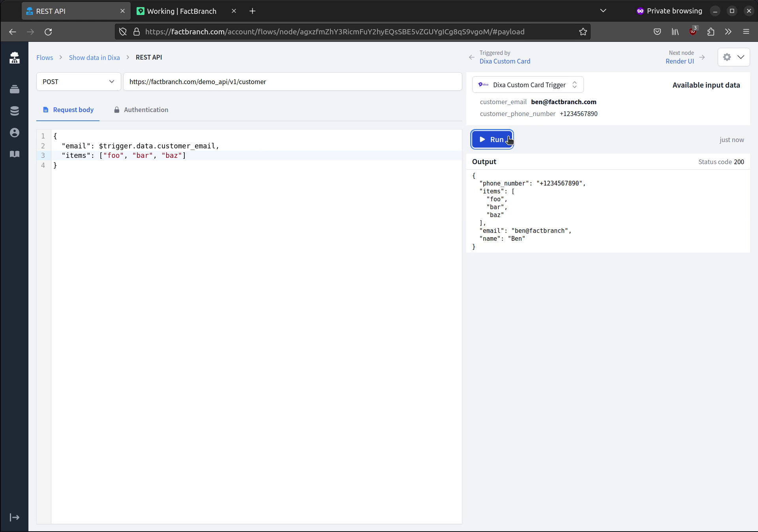The height and width of the screenshot is (532, 758).
Task: Open Firefox extensions puzzle icon
Action: click(711, 32)
